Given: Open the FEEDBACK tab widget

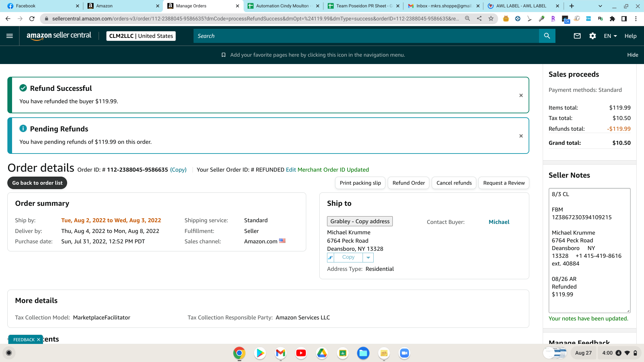Looking at the screenshot, I should coord(24,340).
